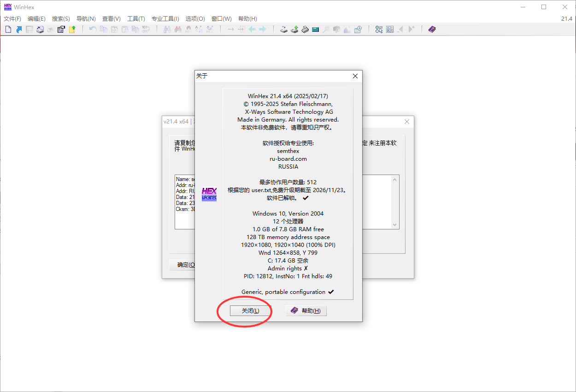Open the 帮助(H) menu in menu bar
Screen dimensions: 576x392
pyautogui.click(x=247, y=19)
